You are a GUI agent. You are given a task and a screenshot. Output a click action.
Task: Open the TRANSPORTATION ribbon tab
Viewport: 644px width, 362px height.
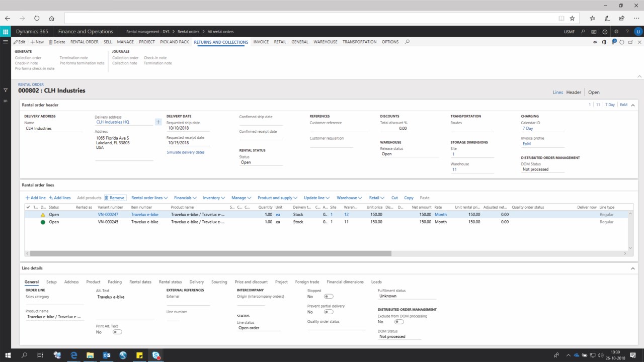[x=360, y=42]
